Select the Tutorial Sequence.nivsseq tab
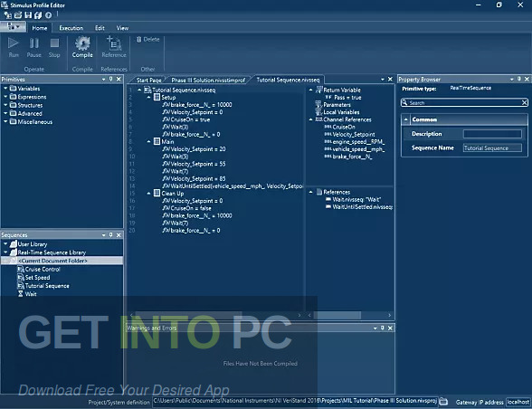Viewport: 532px width, 409px height. 288,80
